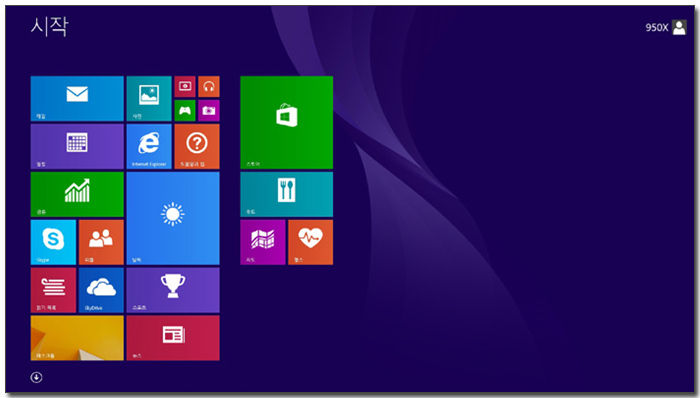The image size is (700, 398).
Task: Open the Food and Drink tile
Action: 287,195
